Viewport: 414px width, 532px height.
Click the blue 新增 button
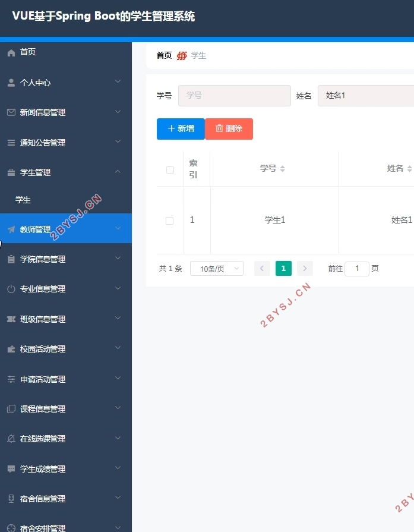(x=181, y=129)
